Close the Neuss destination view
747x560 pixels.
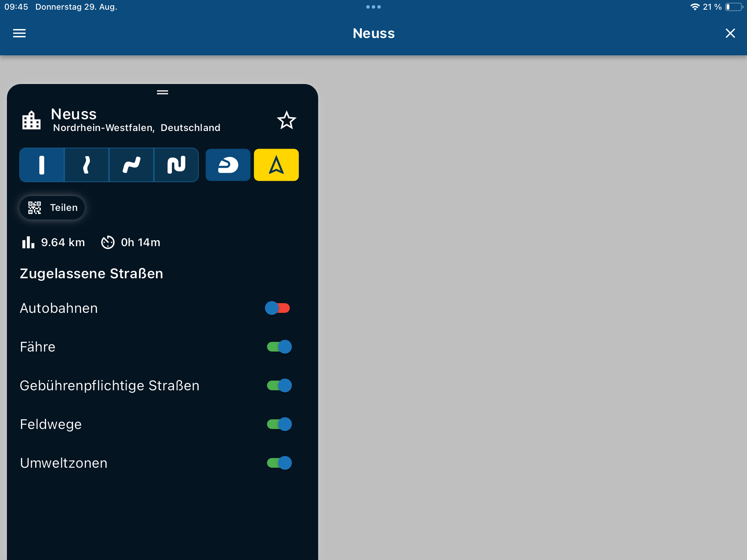pyautogui.click(x=730, y=33)
